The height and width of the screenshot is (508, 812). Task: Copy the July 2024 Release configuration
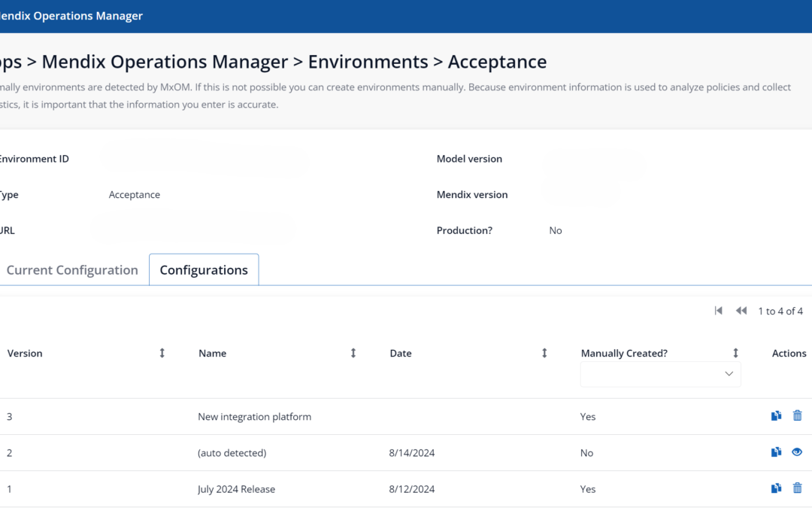pos(776,488)
